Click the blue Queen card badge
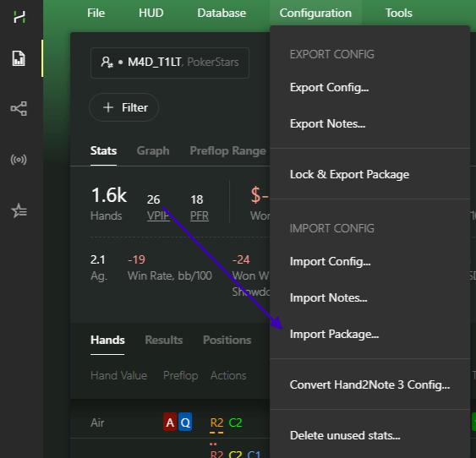476x458 pixels. click(185, 422)
